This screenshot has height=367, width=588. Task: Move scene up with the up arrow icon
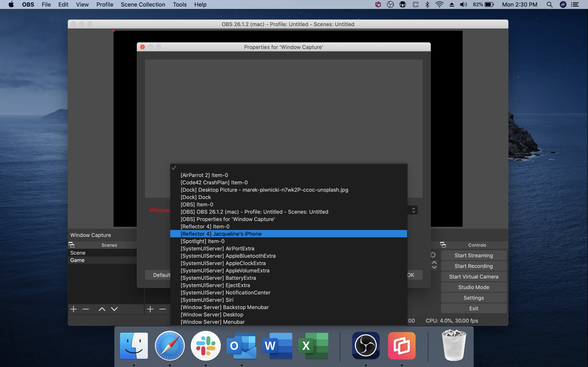point(102,309)
